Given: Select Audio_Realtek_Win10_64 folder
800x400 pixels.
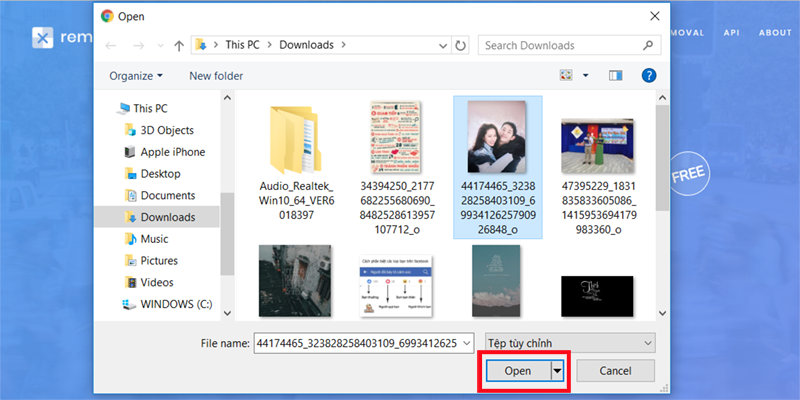Looking at the screenshot, I should pos(296,161).
